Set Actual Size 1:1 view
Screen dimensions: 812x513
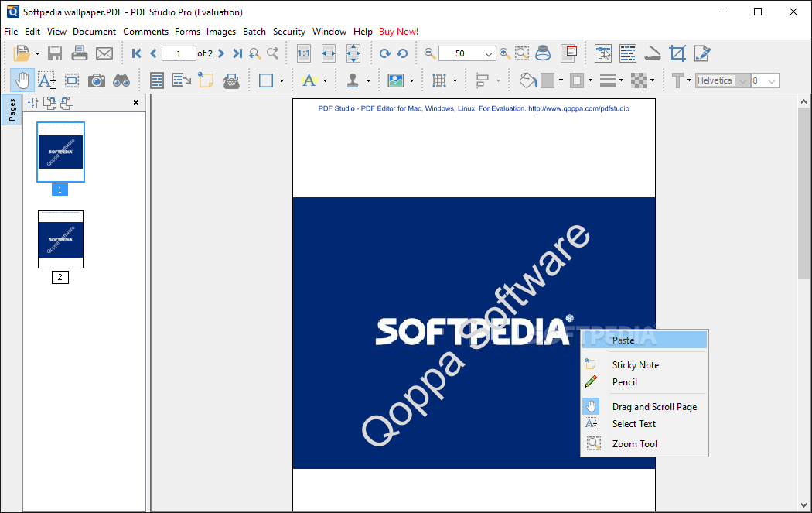pos(304,53)
